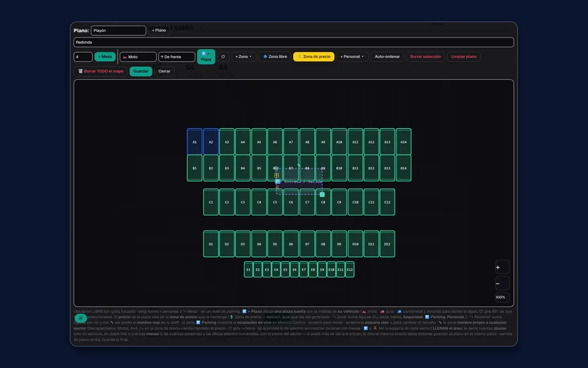
Task: Focus the persons count field showing 4
Action: point(83,56)
